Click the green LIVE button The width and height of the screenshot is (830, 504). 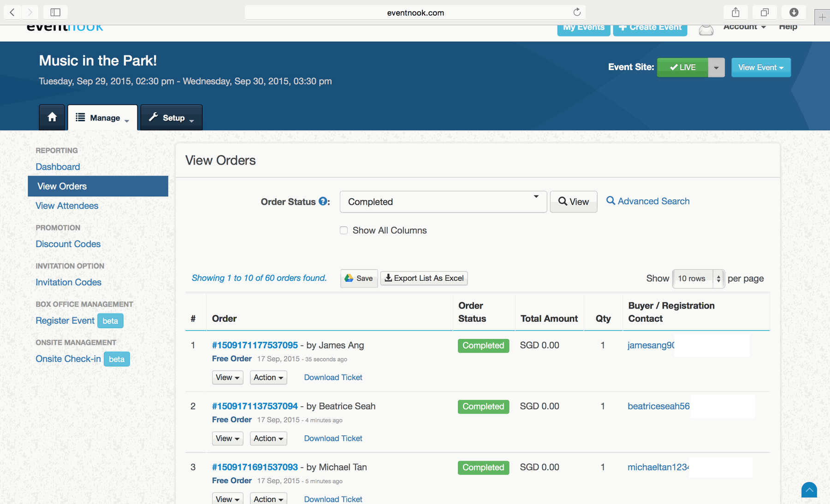click(682, 67)
